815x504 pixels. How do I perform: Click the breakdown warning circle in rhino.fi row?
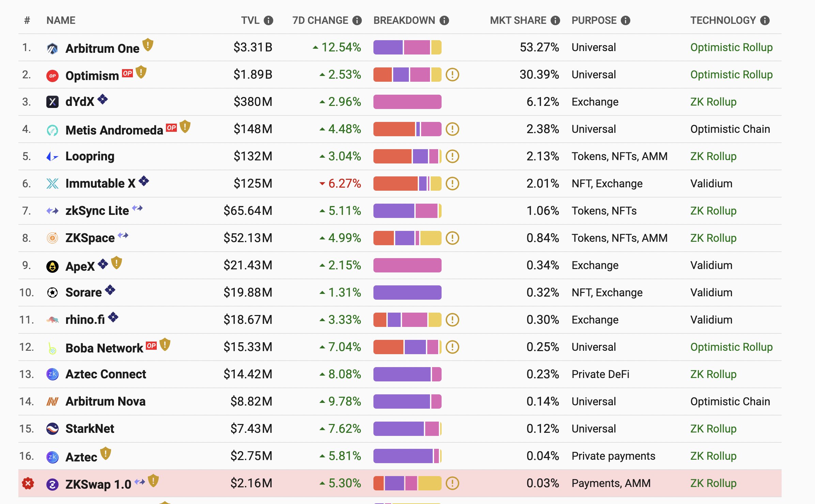click(x=452, y=320)
